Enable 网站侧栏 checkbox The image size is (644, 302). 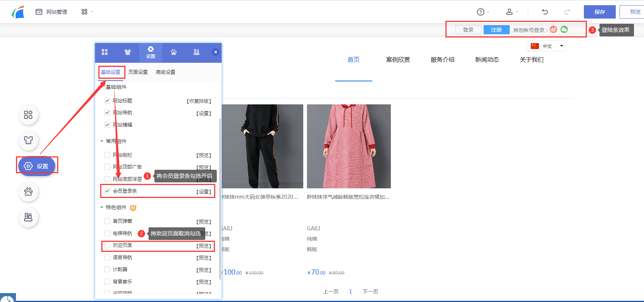tap(107, 155)
